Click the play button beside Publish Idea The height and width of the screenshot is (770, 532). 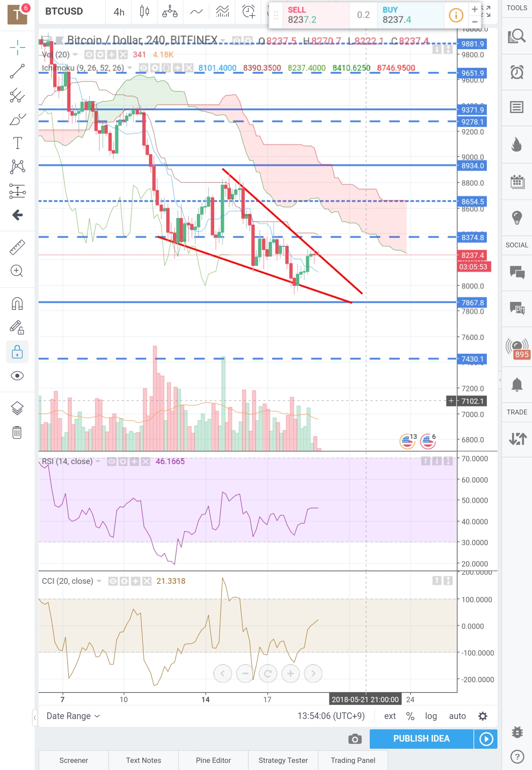[x=486, y=739]
